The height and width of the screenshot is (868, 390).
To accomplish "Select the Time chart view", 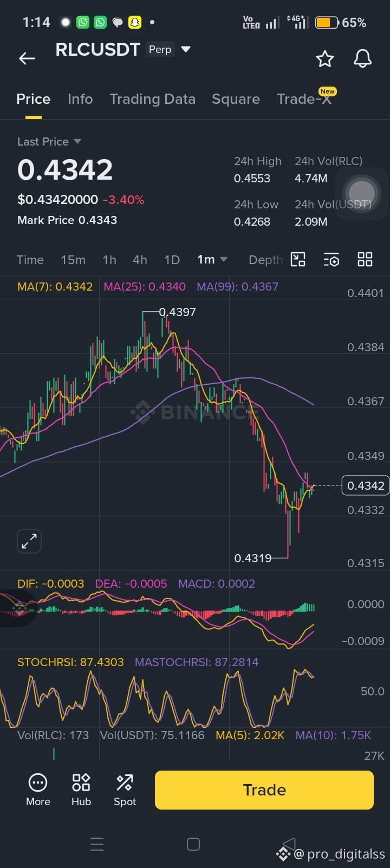I will 30,260.
